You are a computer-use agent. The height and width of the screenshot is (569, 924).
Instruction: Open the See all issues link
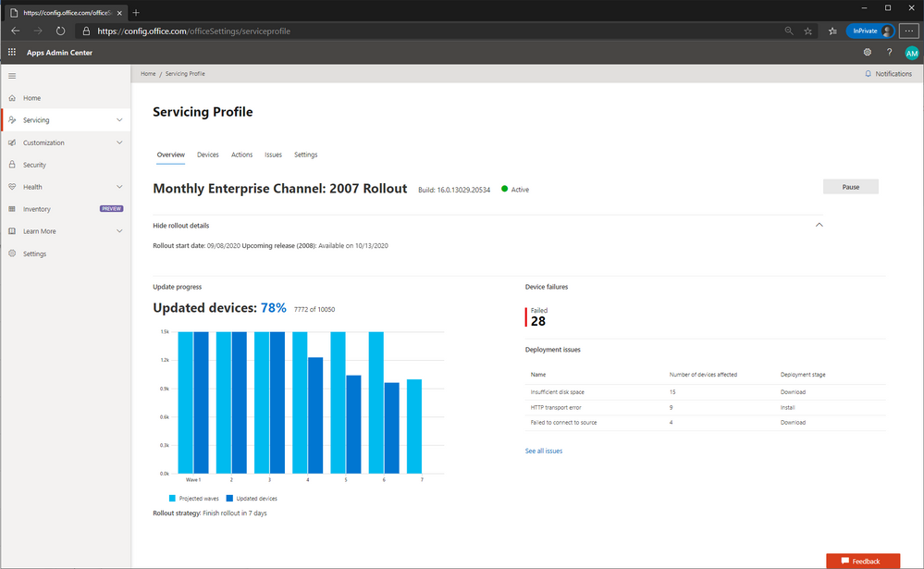pos(543,451)
